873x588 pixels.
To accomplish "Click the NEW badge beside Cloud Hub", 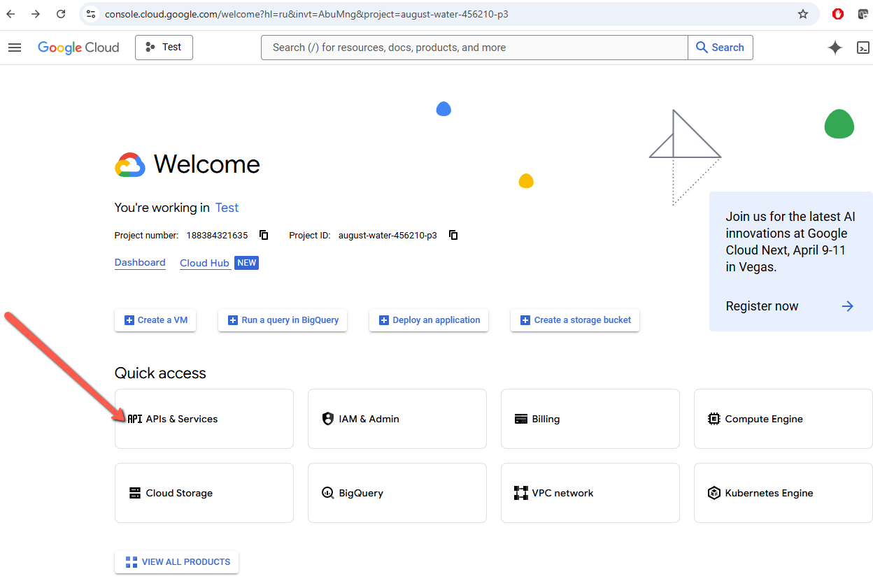I will coord(246,263).
